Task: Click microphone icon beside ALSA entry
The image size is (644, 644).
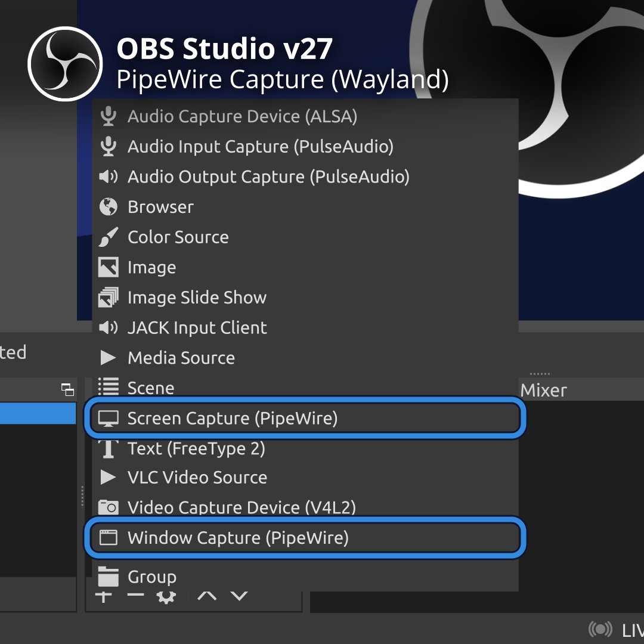Action: coord(109,116)
